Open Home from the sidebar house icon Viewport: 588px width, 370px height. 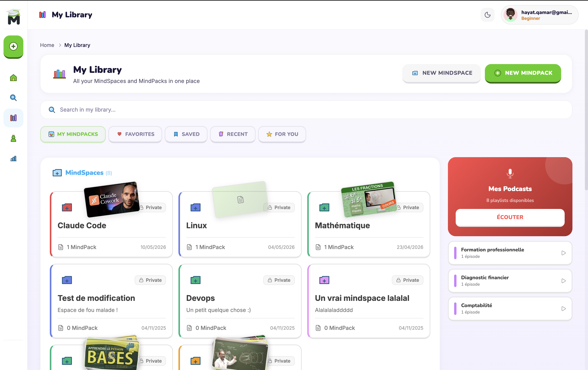(13, 78)
